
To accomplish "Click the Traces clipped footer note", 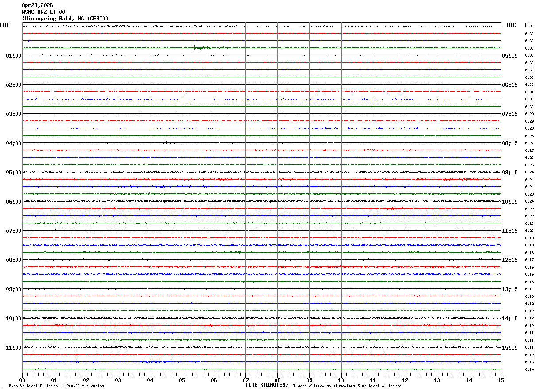I will [347, 386].
